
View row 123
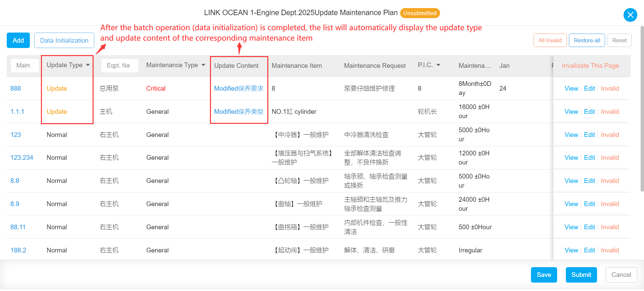571,135
